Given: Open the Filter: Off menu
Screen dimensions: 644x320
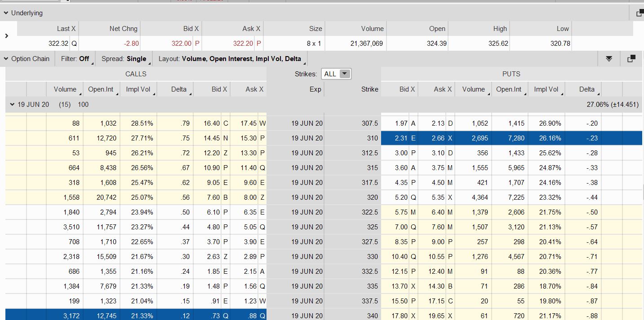Looking at the screenshot, I should point(78,59).
